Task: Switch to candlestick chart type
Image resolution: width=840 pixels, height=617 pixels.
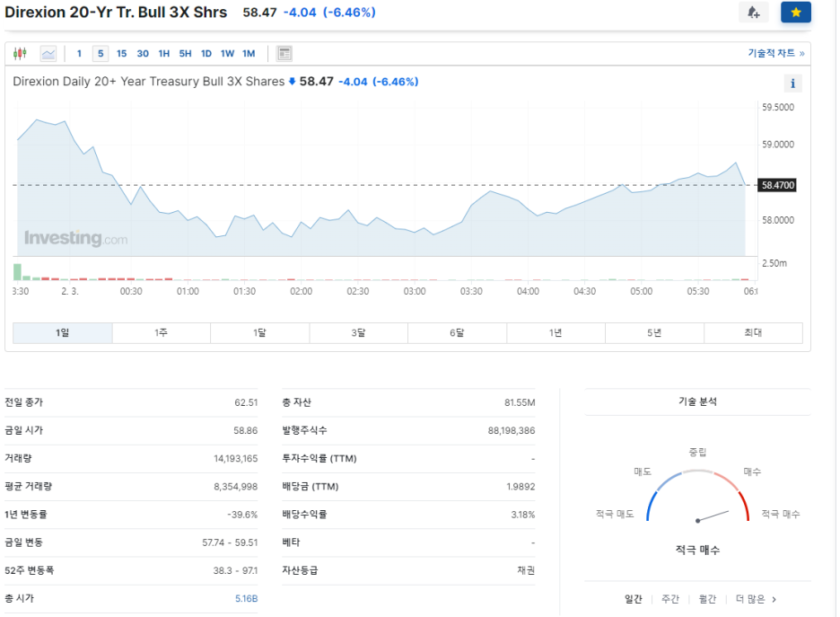Action: [x=21, y=54]
